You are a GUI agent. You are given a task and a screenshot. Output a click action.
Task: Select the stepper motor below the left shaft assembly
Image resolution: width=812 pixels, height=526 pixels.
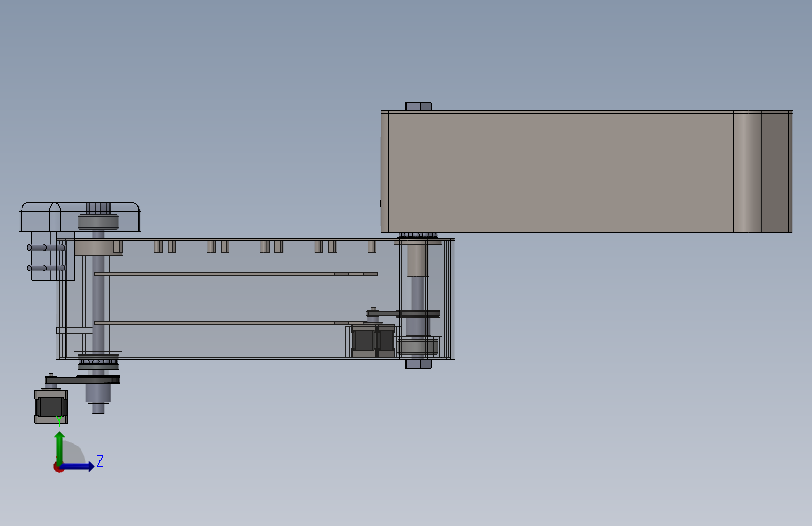(51, 407)
